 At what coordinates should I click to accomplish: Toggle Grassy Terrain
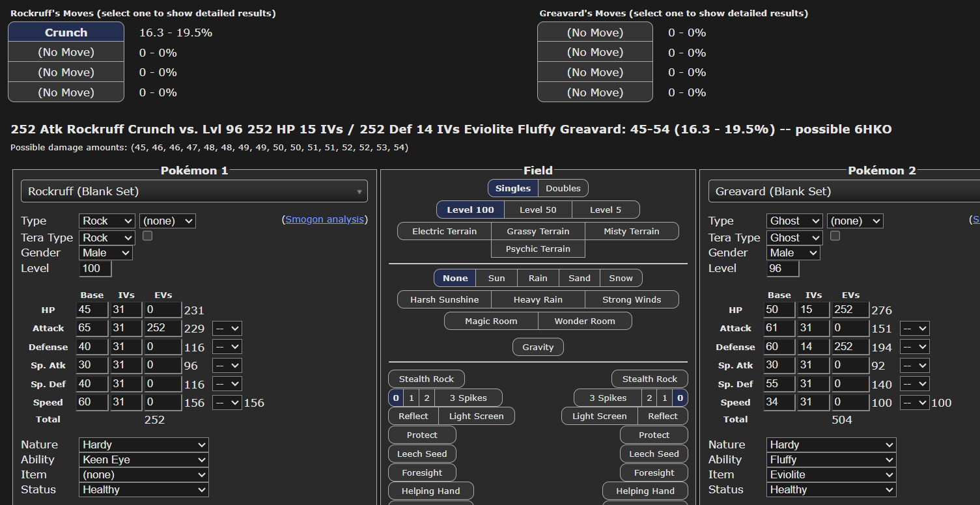(x=539, y=231)
